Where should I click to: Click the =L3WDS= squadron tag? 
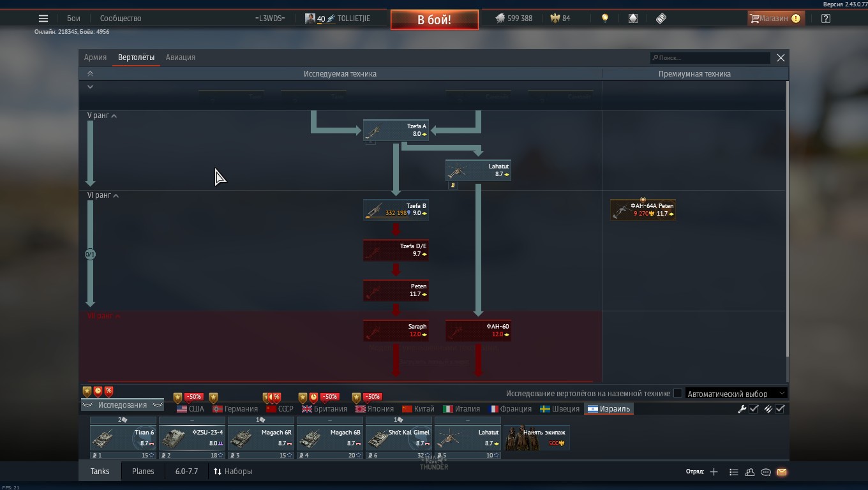click(270, 19)
